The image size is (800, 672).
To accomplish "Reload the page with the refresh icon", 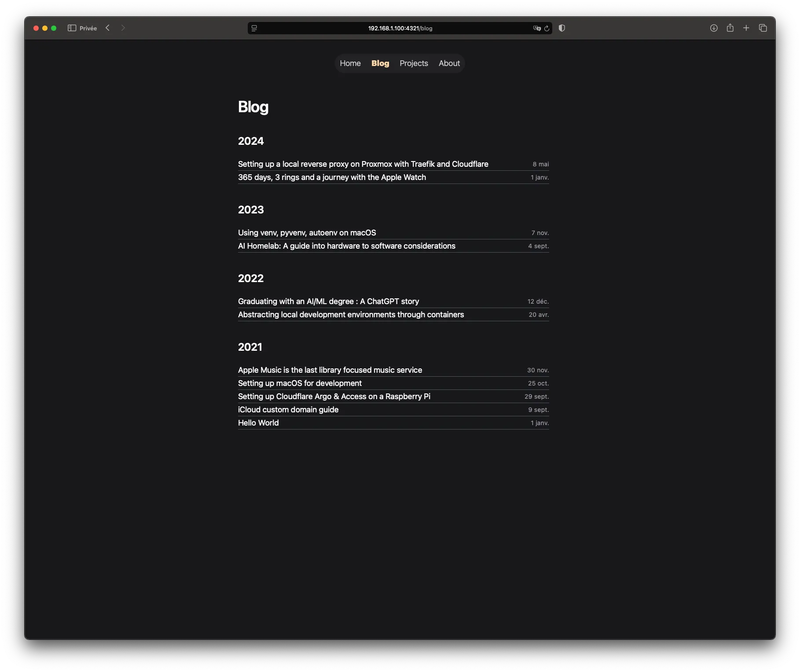I will [x=547, y=28].
